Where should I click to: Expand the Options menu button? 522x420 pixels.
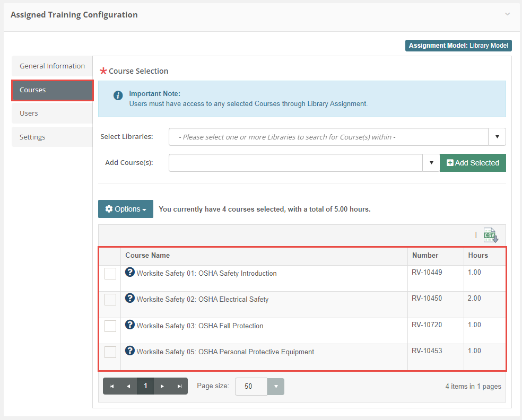126,209
